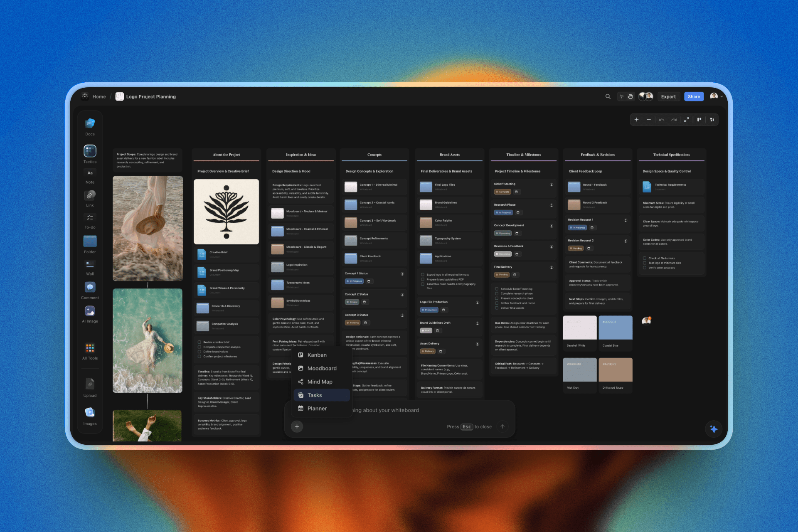Expand the Concept 1 Status options

coord(402,274)
